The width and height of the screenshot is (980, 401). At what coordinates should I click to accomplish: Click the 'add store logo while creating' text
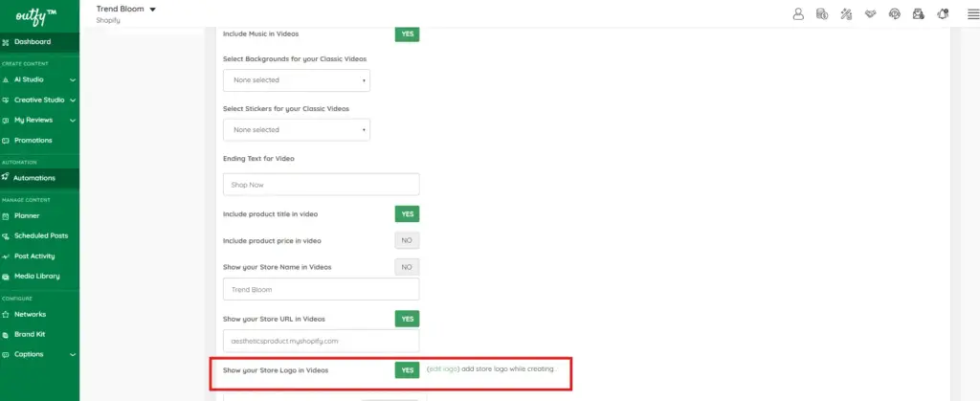(507, 369)
